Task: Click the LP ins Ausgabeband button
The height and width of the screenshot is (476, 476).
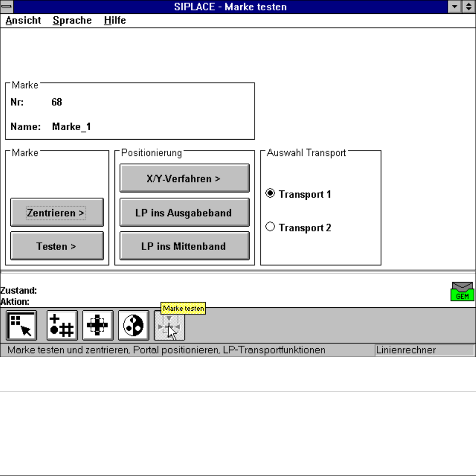Action: tap(184, 213)
